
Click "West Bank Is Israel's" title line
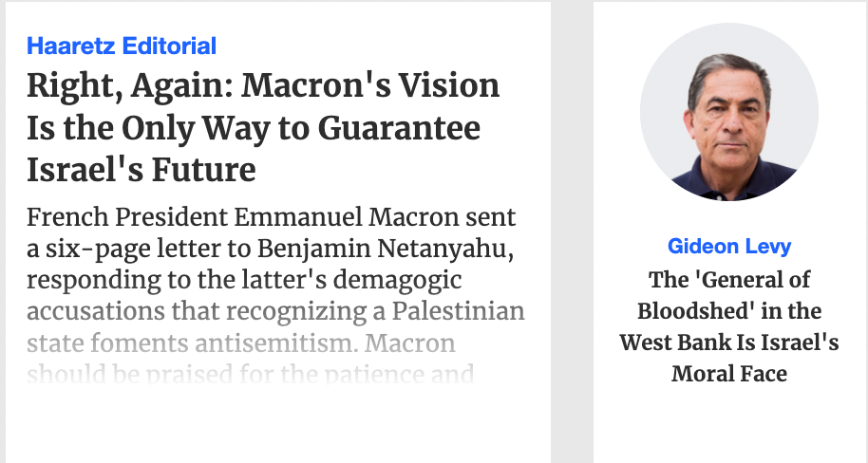coord(729,343)
